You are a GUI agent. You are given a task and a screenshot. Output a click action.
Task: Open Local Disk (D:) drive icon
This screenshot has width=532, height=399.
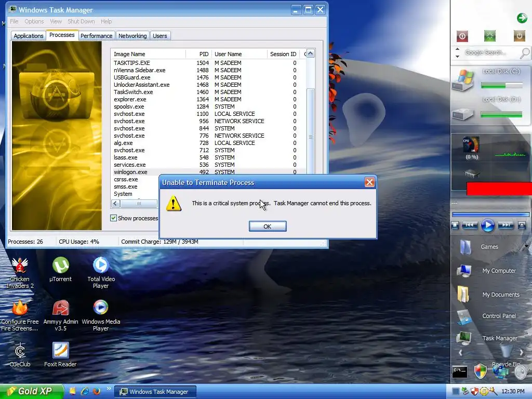(463, 115)
